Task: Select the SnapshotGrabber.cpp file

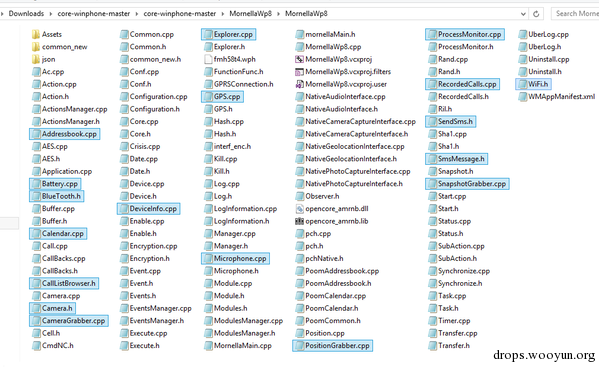Action: [x=467, y=184]
